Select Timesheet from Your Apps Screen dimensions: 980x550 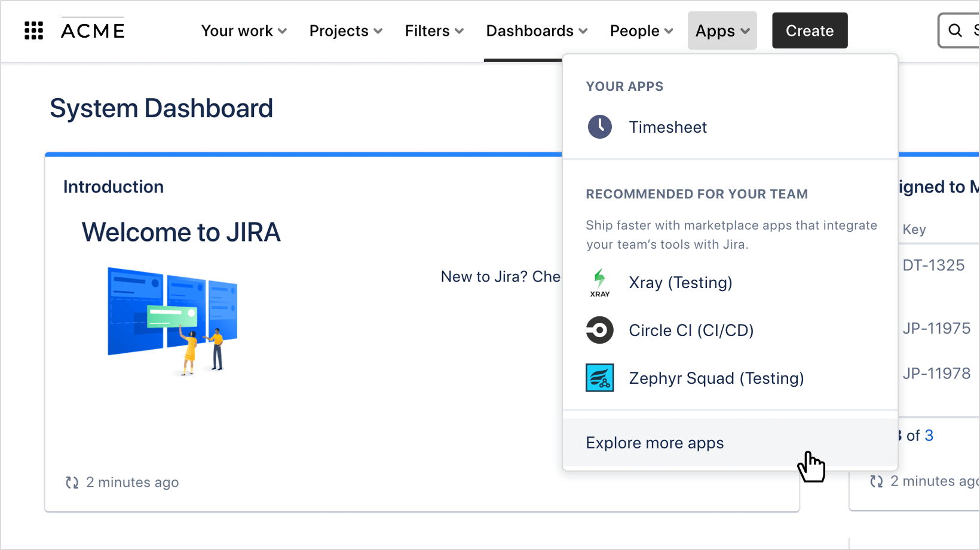pyautogui.click(x=730, y=127)
